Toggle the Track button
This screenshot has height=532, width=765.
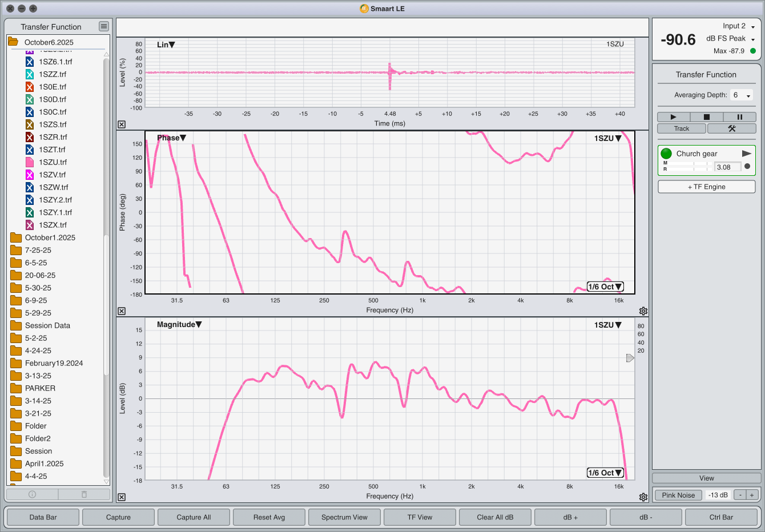point(682,128)
